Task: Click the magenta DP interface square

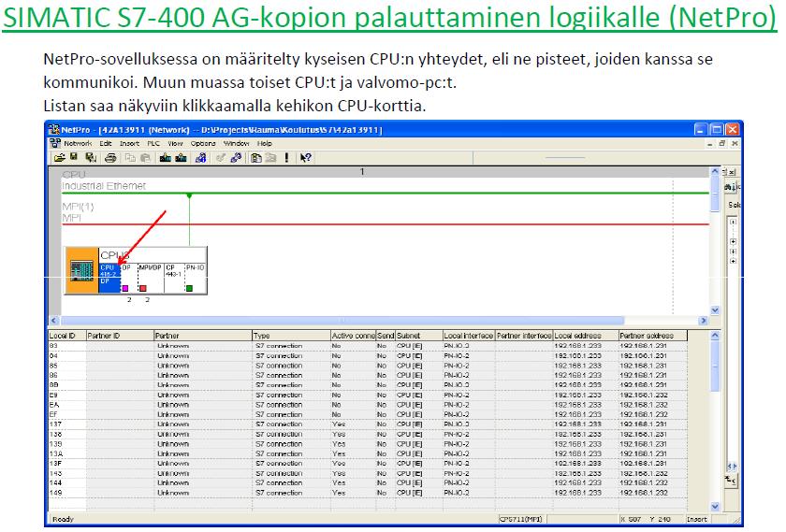Action: pos(125,288)
